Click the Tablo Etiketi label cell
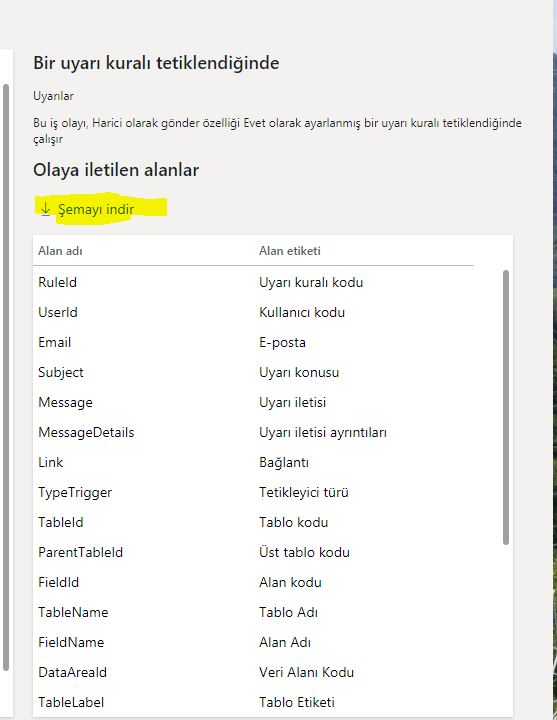This screenshot has width=557, height=720. pyautogui.click(x=297, y=702)
